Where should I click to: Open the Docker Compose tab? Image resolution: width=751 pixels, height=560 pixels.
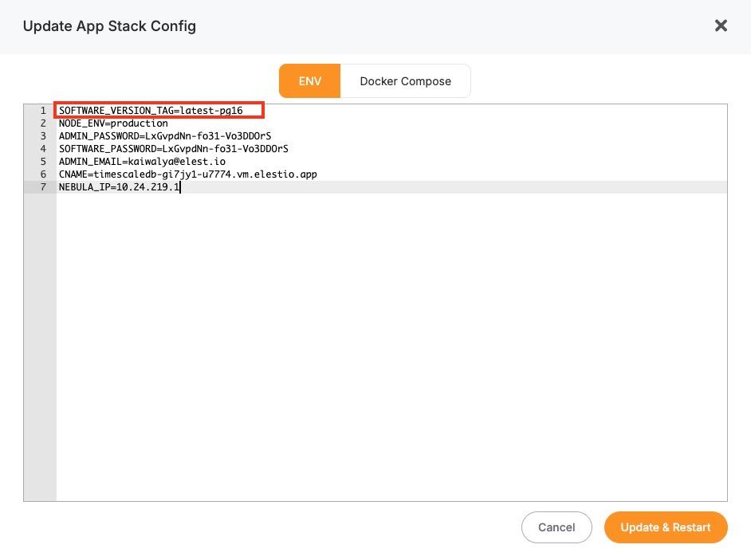(x=405, y=81)
